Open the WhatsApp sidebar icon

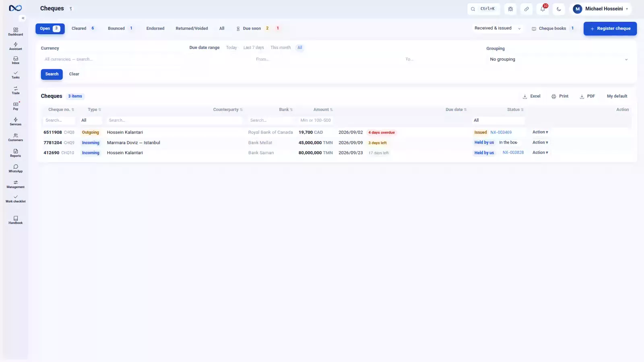coord(15,169)
